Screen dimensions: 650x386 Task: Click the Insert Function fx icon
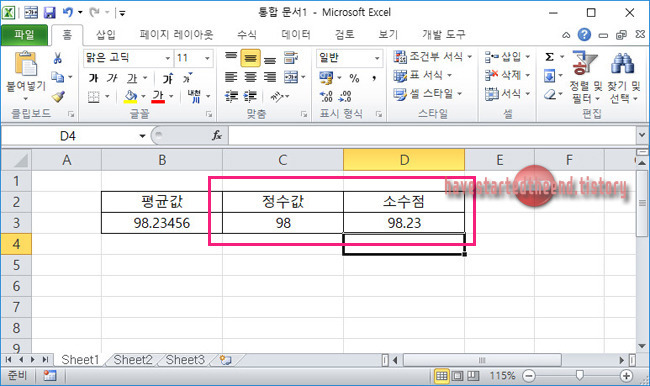(217, 135)
